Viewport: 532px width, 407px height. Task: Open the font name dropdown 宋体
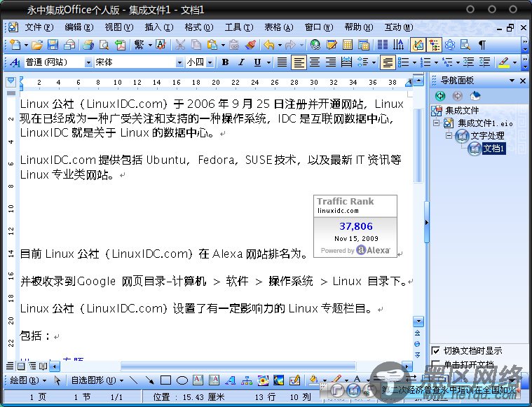(x=179, y=62)
